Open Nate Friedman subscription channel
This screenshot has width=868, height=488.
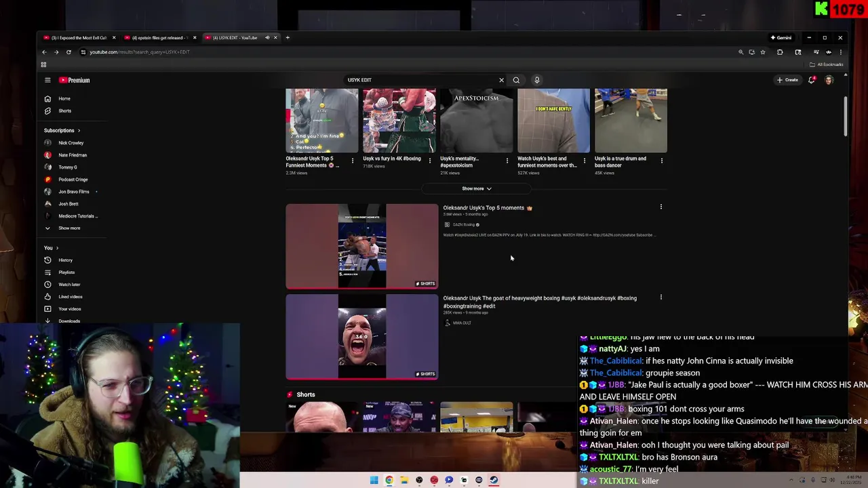pos(72,155)
